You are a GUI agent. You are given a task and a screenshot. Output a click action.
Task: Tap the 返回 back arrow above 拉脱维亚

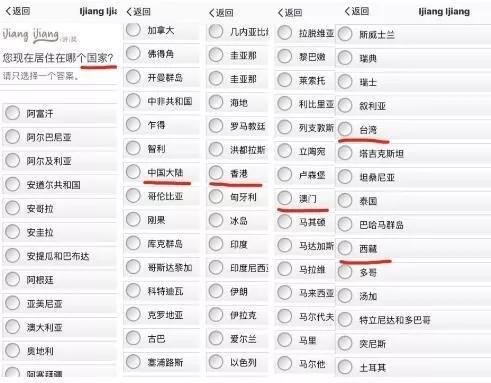coord(290,13)
